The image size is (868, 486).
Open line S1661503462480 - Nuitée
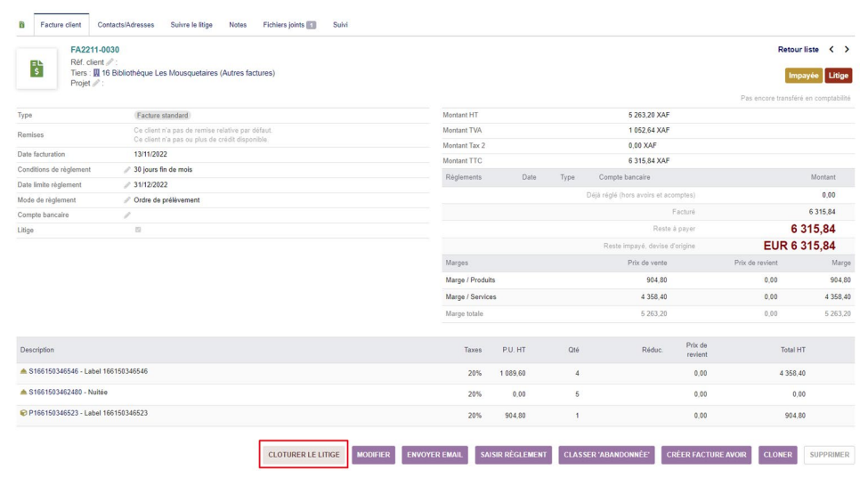(x=68, y=392)
